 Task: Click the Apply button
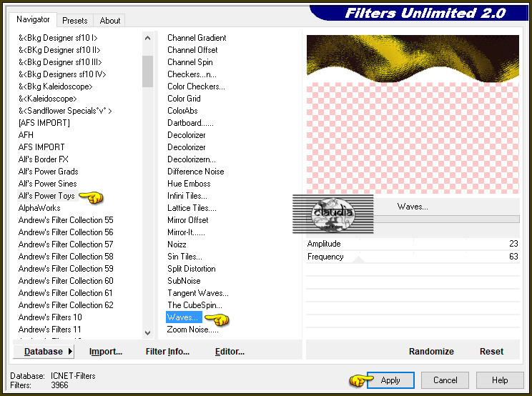[390, 380]
